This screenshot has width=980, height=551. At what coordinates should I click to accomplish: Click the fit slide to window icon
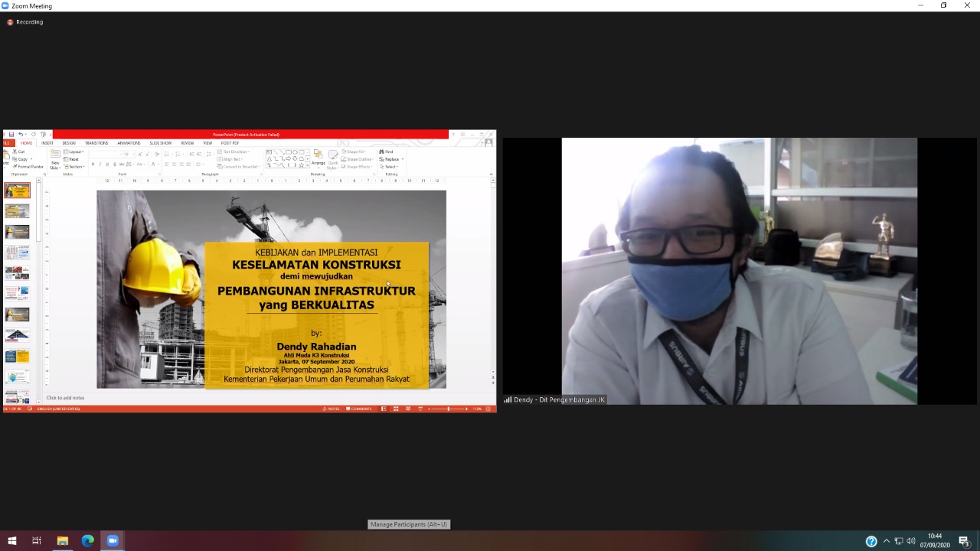coord(488,409)
